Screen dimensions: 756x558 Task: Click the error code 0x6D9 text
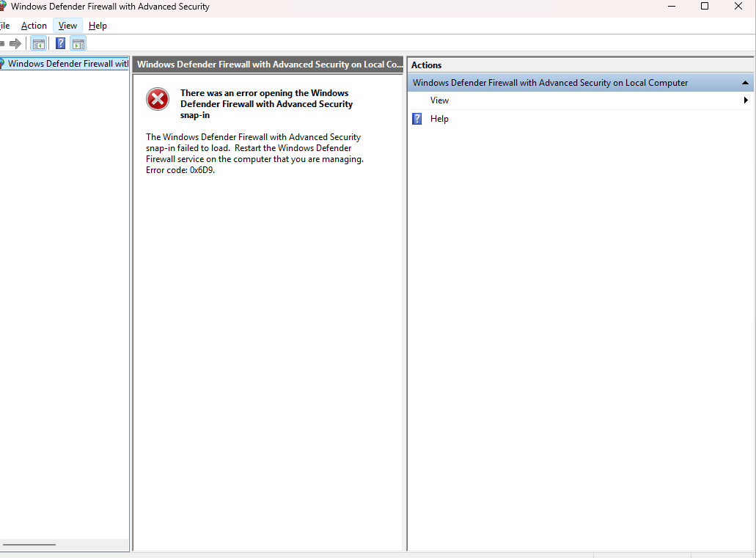click(x=180, y=170)
